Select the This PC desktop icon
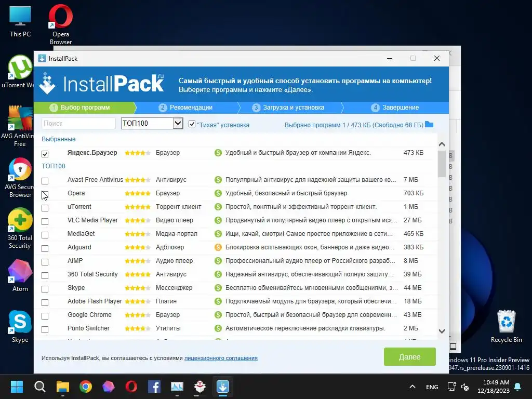532x399 pixels. [x=20, y=21]
